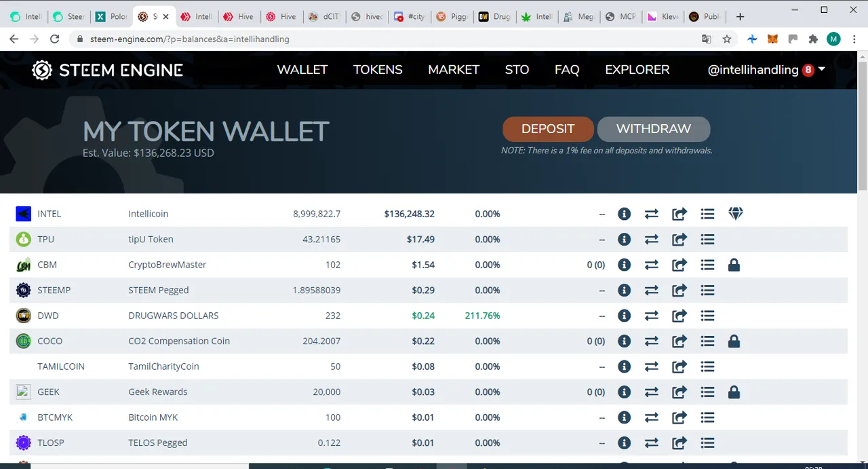
Task: Click the $136,248.32 INTEL value
Action: pos(410,214)
